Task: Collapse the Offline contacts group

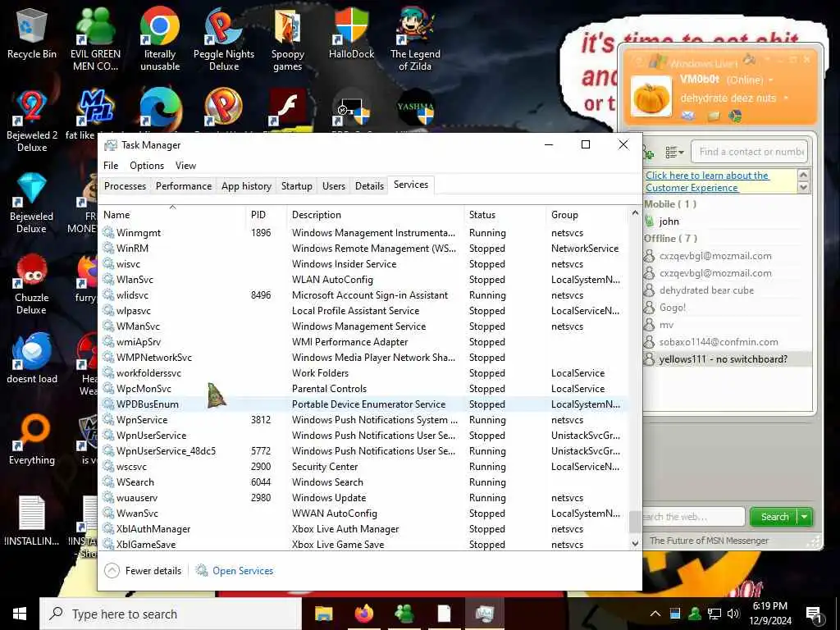Action: point(671,239)
